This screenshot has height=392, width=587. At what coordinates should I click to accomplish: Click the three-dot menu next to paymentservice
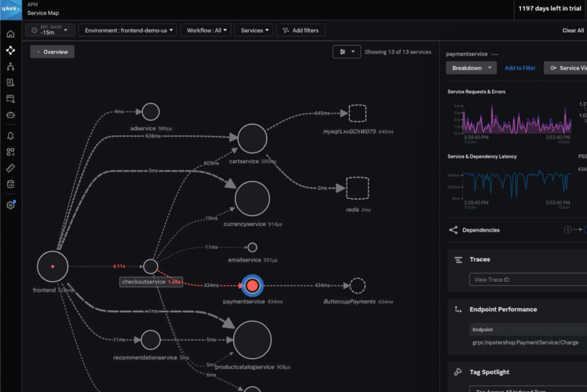pyautogui.click(x=495, y=54)
